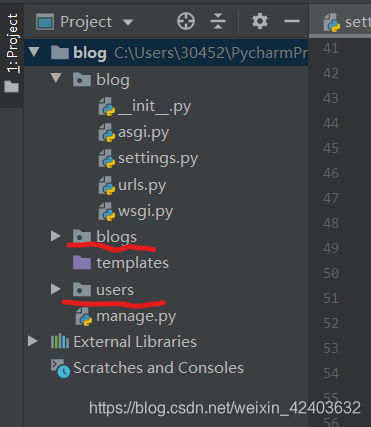Click the purple templates folder icon

(x=82, y=262)
